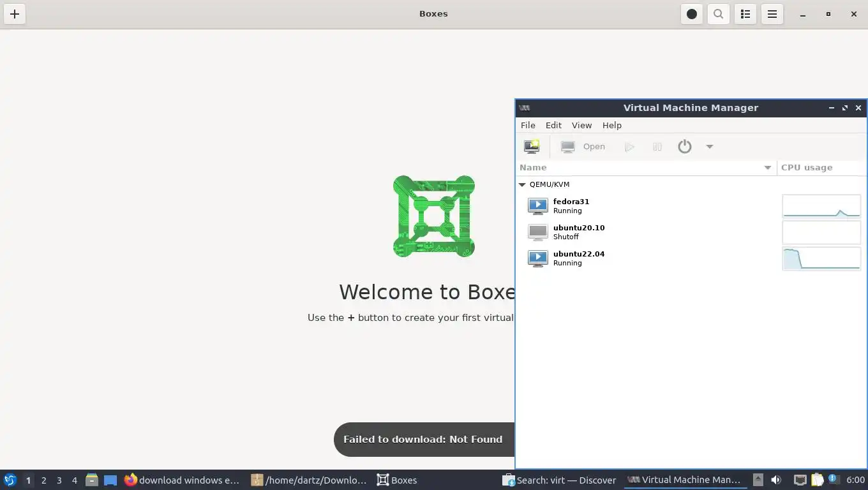
Task: Sort by the CPU usage column header
Action: (822, 168)
